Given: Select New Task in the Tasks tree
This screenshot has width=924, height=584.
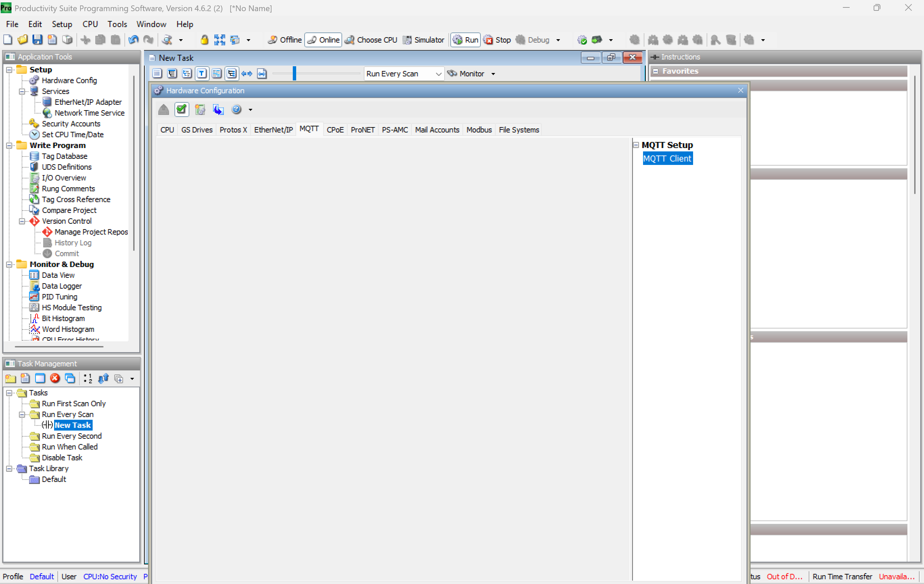Looking at the screenshot, I should pos(73,425).
